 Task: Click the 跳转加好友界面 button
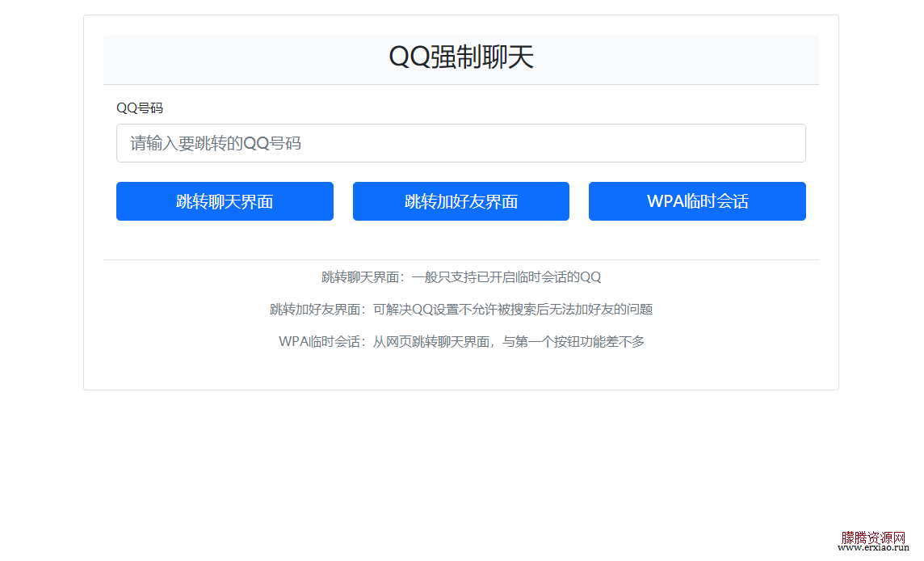click(x=461, y=201)
